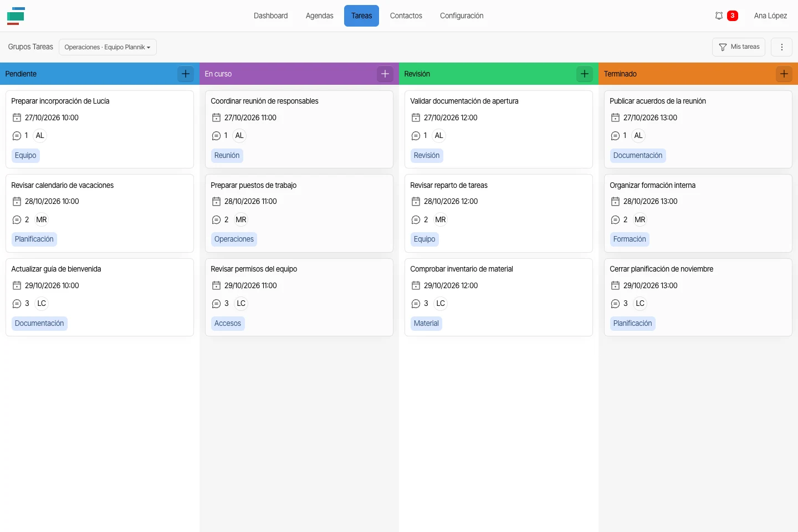Open the Configuración tab

[462, 16]
